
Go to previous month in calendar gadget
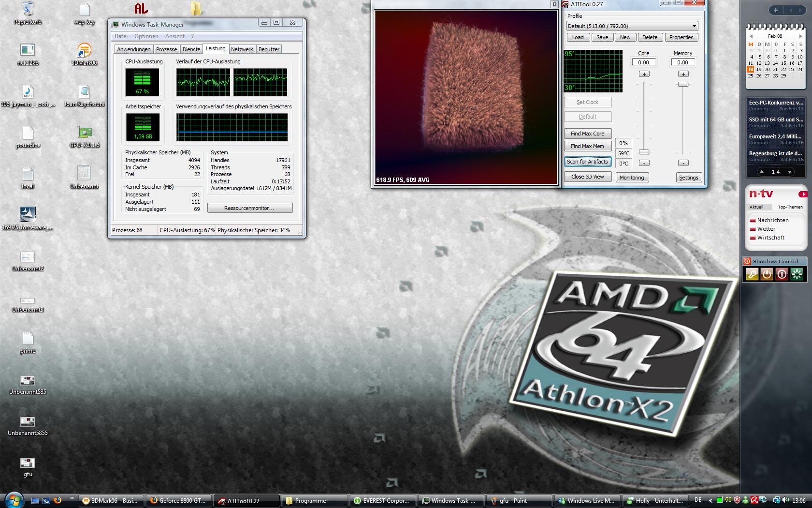click(751, 36)
